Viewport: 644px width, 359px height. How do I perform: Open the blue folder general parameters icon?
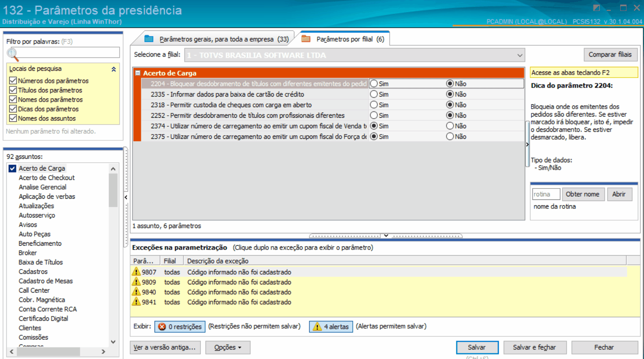(x=149, y=39)
